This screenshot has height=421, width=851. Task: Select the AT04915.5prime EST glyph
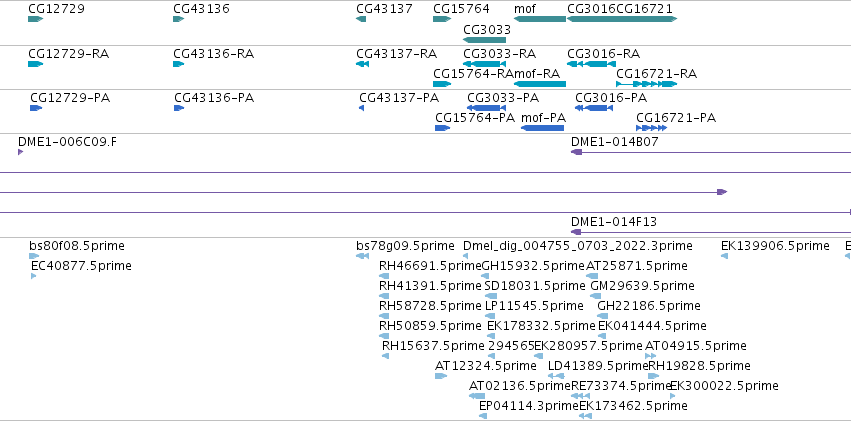pos(650,356)
